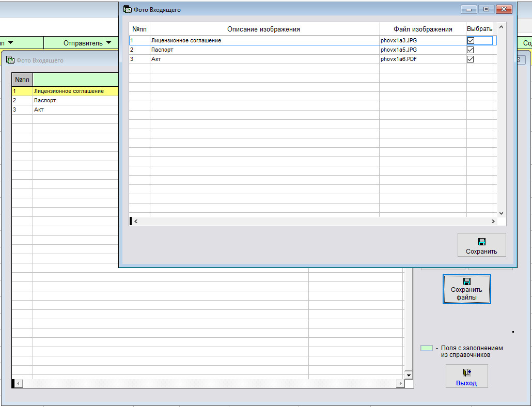Toggle the Выбрать checkbox for phovx1a5.JPG
This screenshot has height=407, width=532.
pos(471,50)
